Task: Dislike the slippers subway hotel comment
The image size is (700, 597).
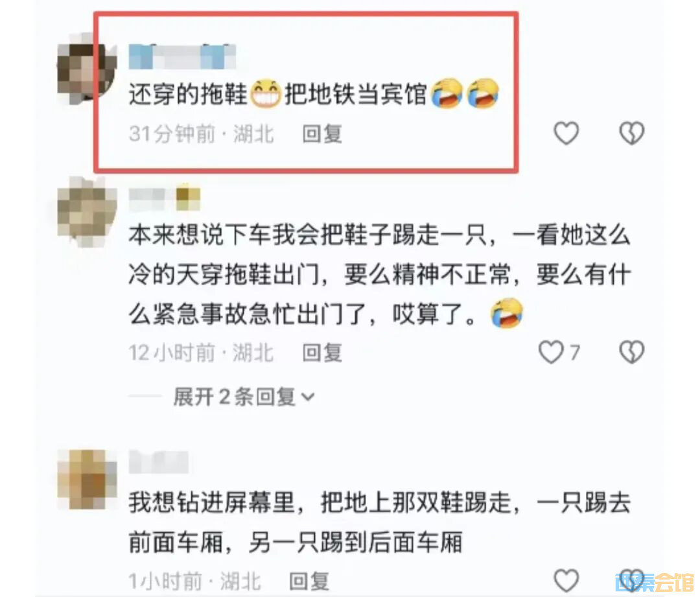Action: tap(632, 133)
